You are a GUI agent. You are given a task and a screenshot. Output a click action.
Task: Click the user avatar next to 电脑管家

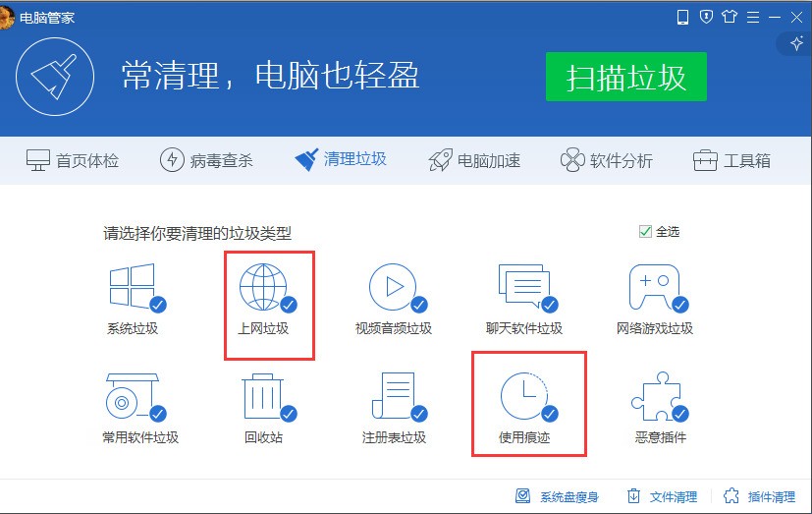coord(6,17)
